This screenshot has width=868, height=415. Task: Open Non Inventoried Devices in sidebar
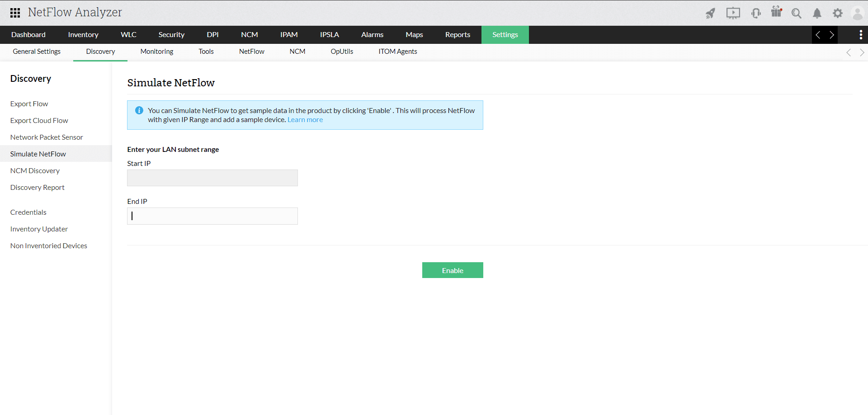[49, 246]
